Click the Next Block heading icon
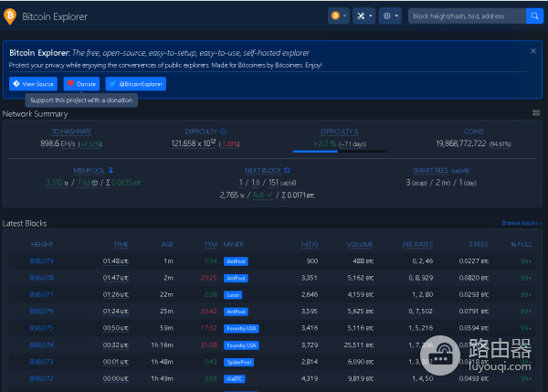The height and width of the screenshot is (392, 548). (288, 170)
